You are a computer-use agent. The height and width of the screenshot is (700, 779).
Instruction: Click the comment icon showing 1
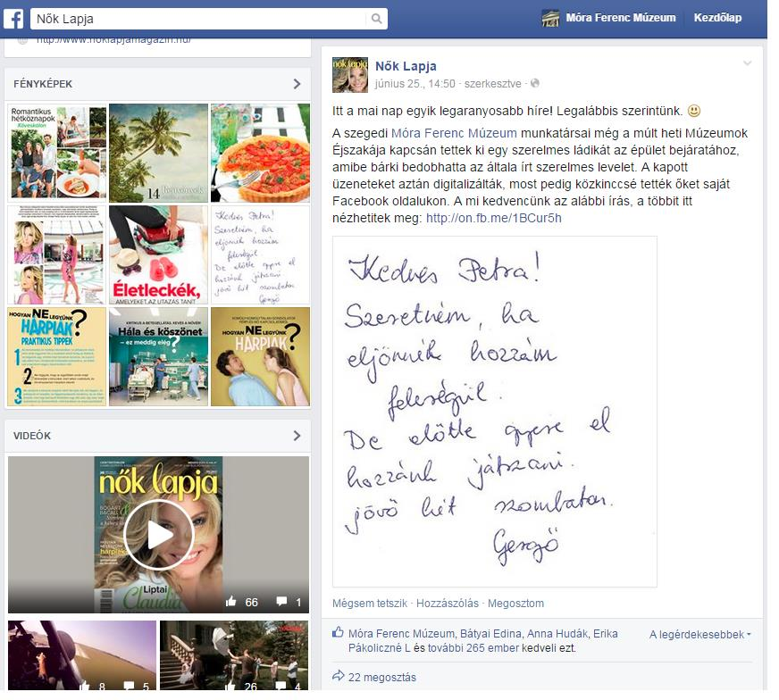point(281,602)
